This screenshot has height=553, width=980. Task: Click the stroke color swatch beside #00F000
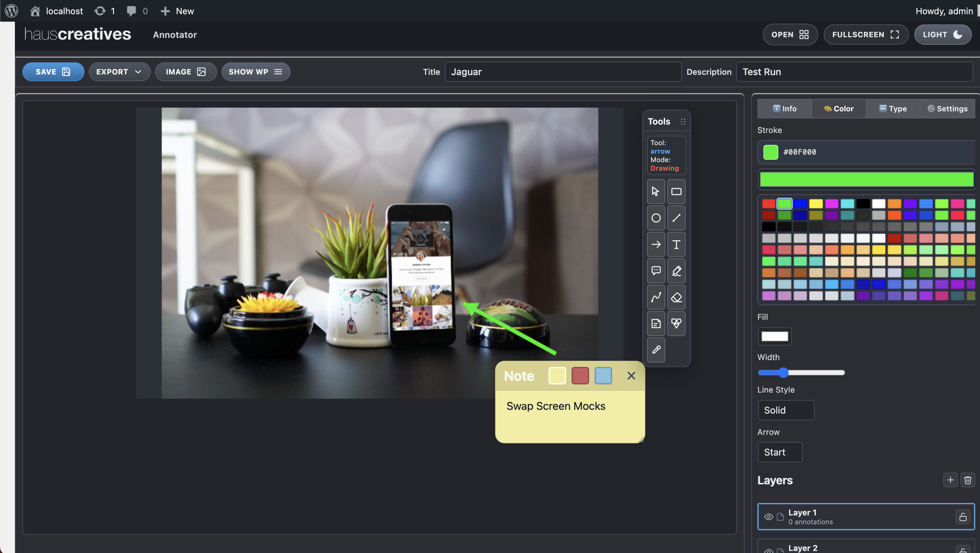click(x=771, y=152)
